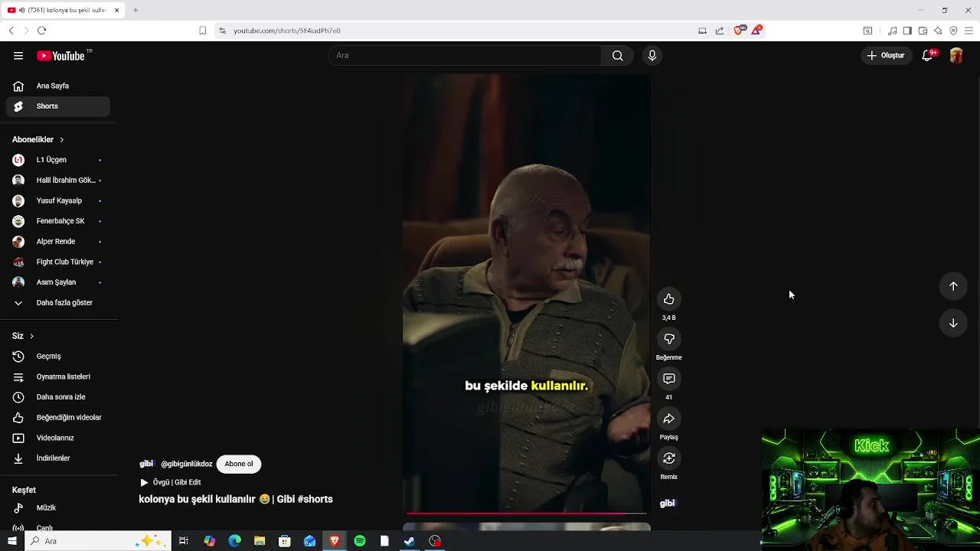Open the YouTube hamburger guide menu
This screenshot has width=980, height=551.
click(18, 56)
